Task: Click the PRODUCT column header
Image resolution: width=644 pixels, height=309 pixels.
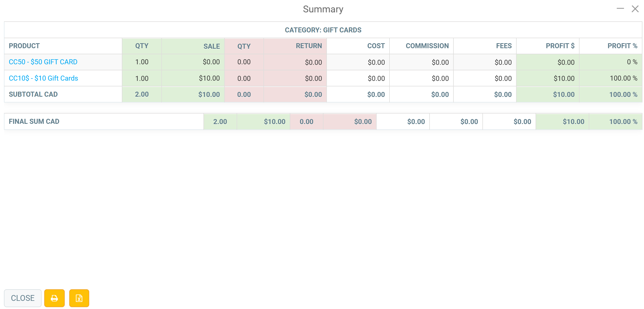Action: [x=24, y=46]
